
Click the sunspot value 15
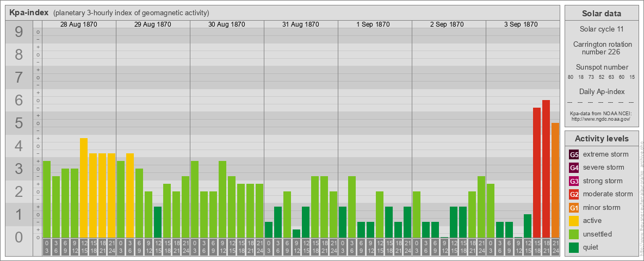pyautogui.click(x=632, y=77)
